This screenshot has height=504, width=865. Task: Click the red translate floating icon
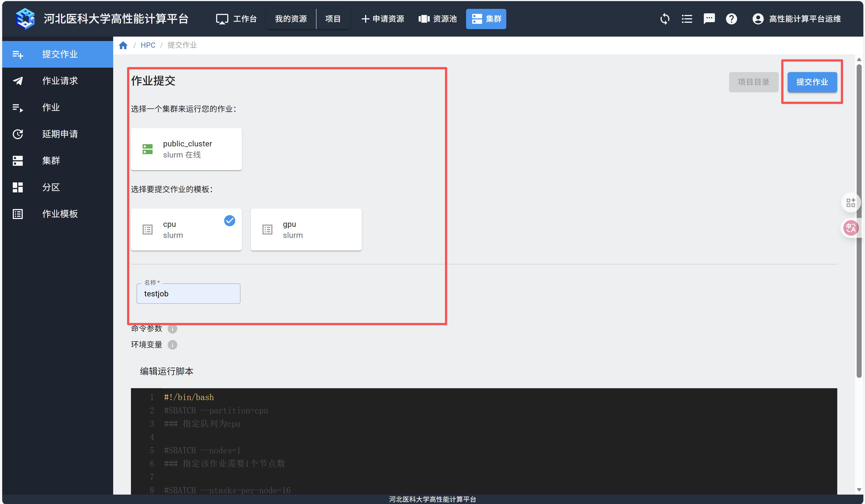pos(851,228)
